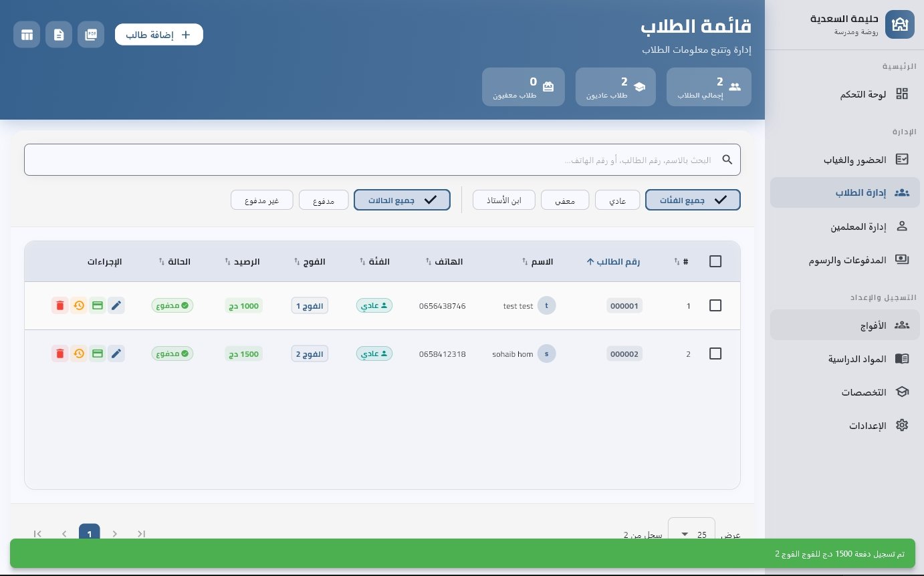Sort the table by رقم الطالب column

[x=612, y=261]
